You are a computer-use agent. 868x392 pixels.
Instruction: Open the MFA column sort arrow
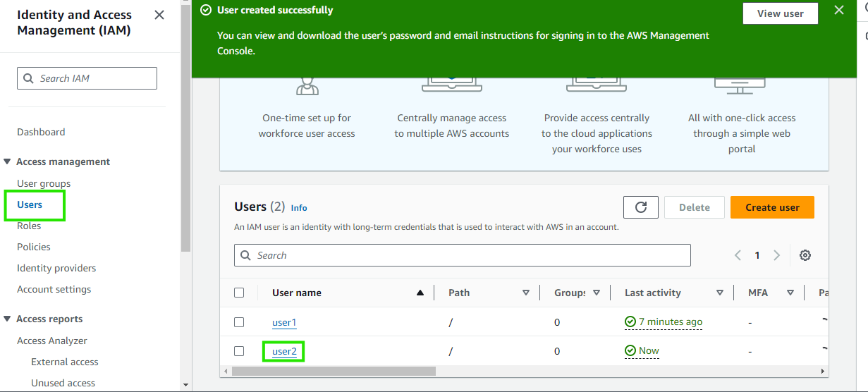point(790,293)
